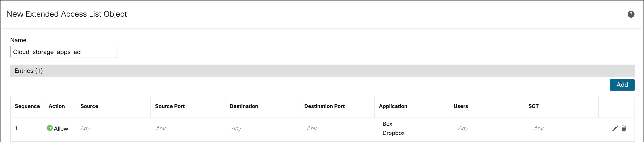
Task: Select the Source Port column header
Action: [170, 106]
